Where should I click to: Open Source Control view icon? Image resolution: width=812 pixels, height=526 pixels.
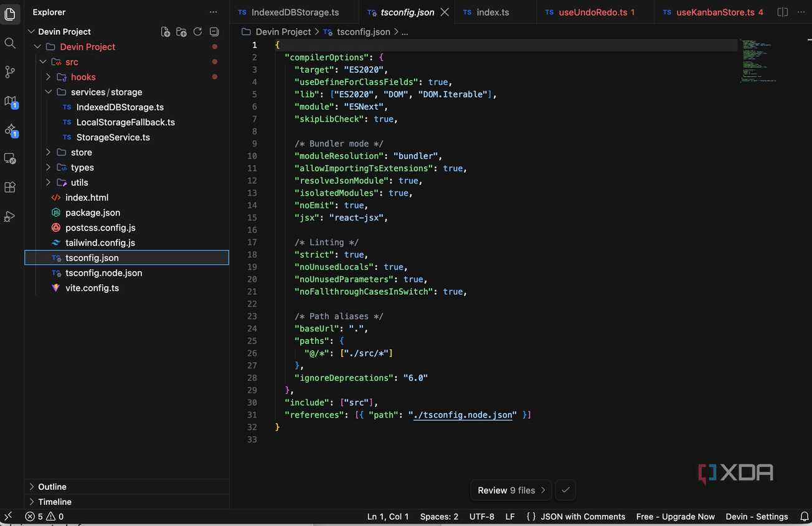(10, 72)
